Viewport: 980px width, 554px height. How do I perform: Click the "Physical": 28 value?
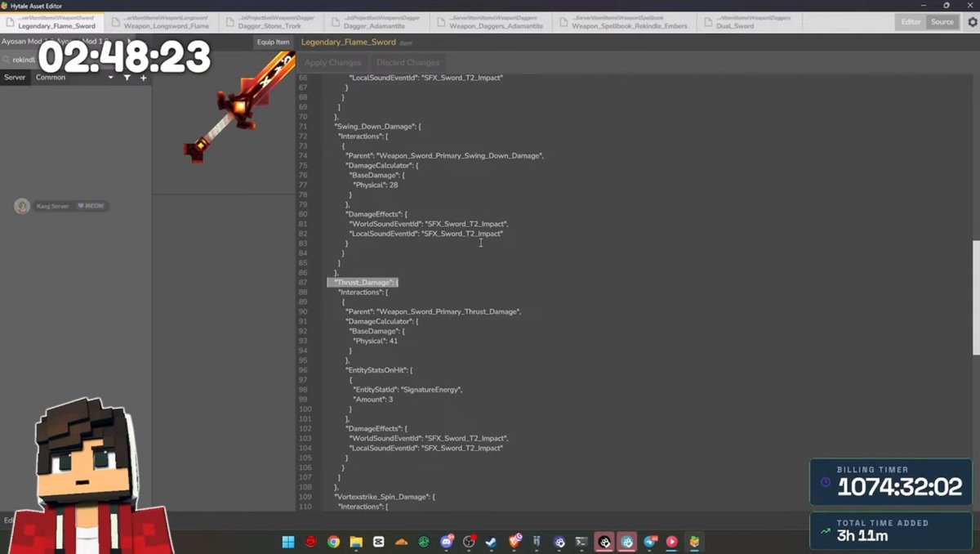375,185
